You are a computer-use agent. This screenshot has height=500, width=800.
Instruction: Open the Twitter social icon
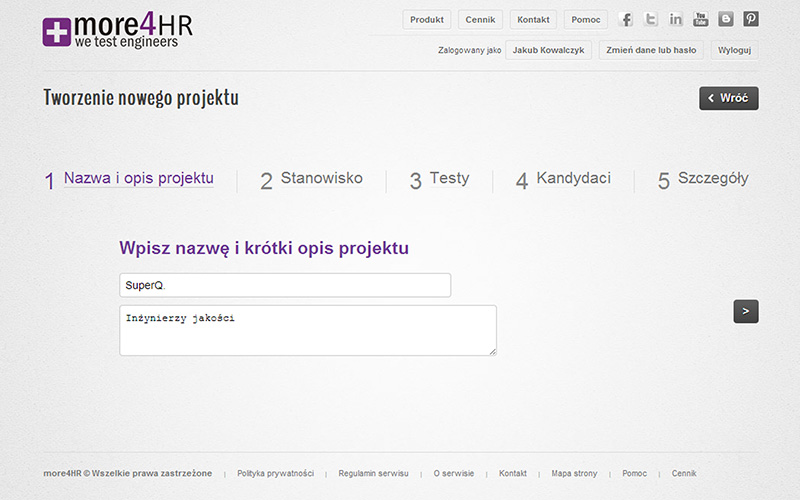pyautogui.click(x=651, y=19)
